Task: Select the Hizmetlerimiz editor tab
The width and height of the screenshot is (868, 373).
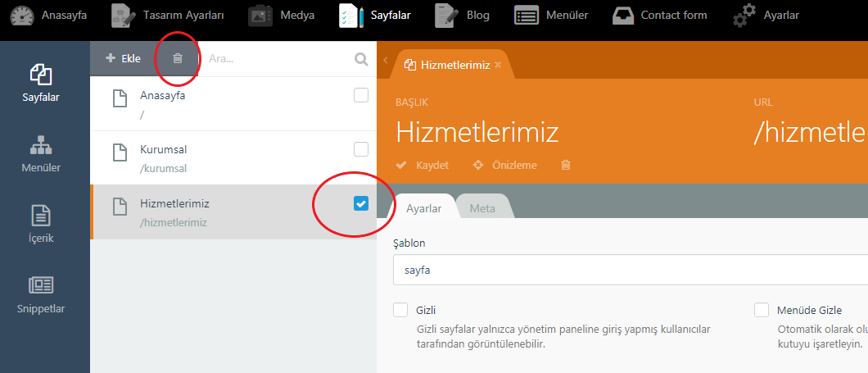Action: coord(453,65)
